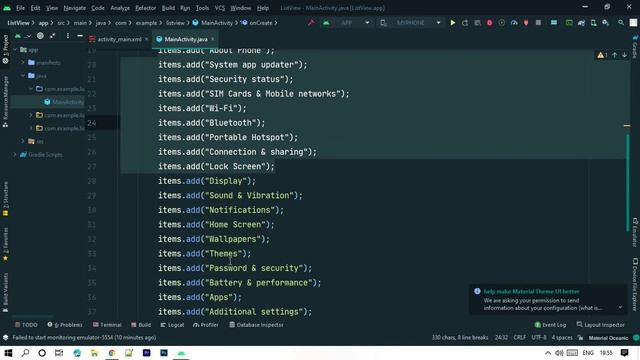
Task: Click the red Debug app bug icon
Action: coord(489,23)
